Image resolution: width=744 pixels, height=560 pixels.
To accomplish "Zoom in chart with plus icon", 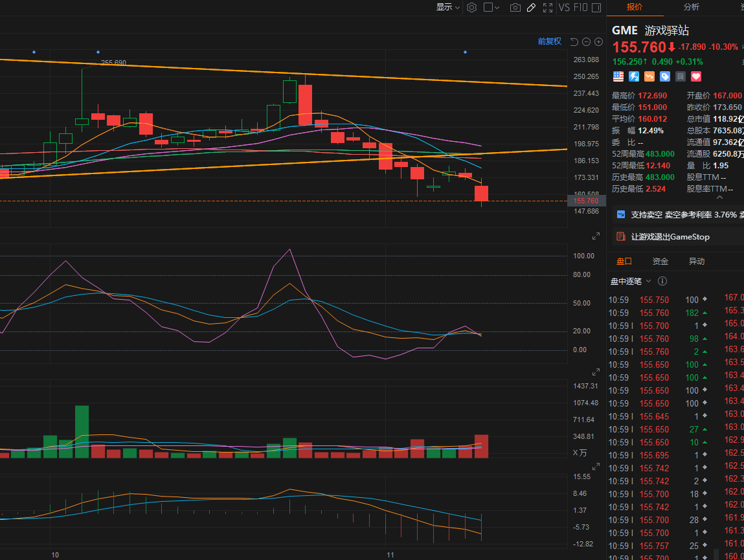I will (599, 42).
